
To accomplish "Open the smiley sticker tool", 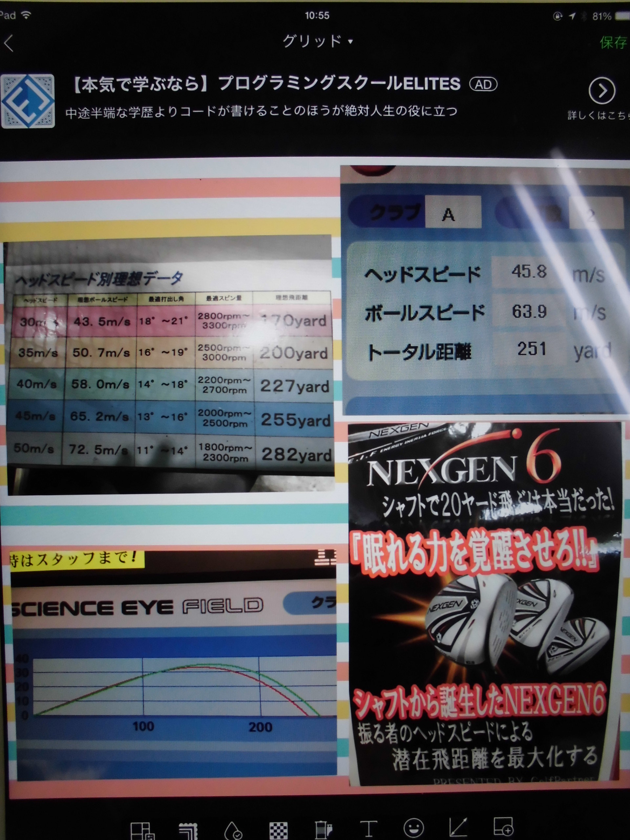I will (413, 828).
